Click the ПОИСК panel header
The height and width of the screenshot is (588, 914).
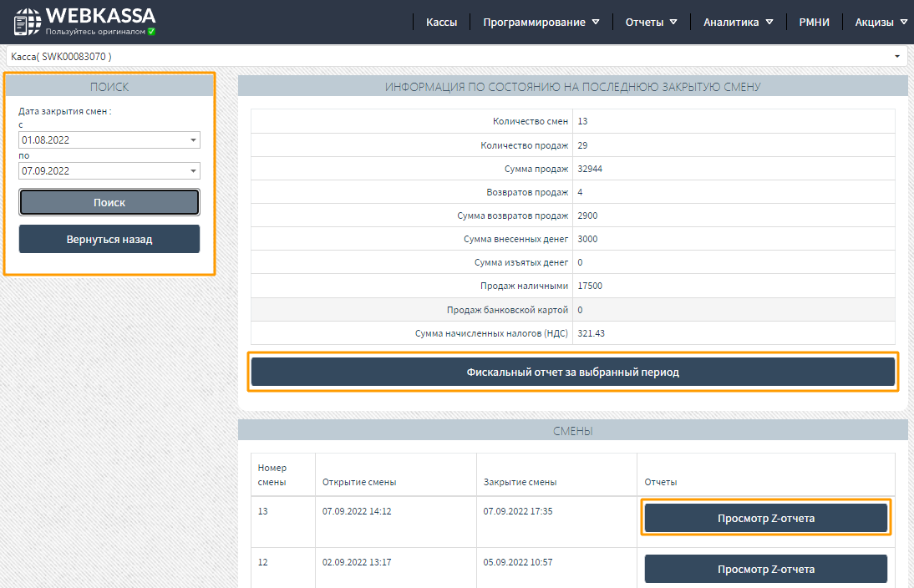(x=109, y=87)
